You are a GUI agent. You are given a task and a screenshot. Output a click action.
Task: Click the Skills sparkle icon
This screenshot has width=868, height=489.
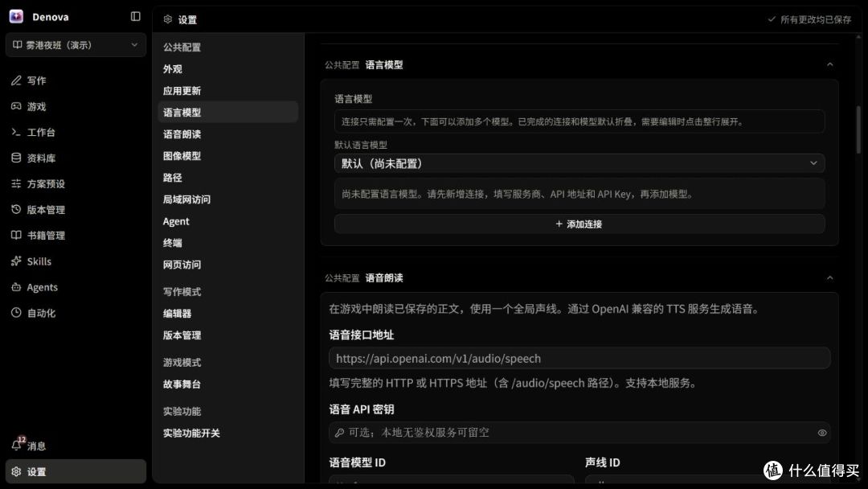[x=16, y=261]
